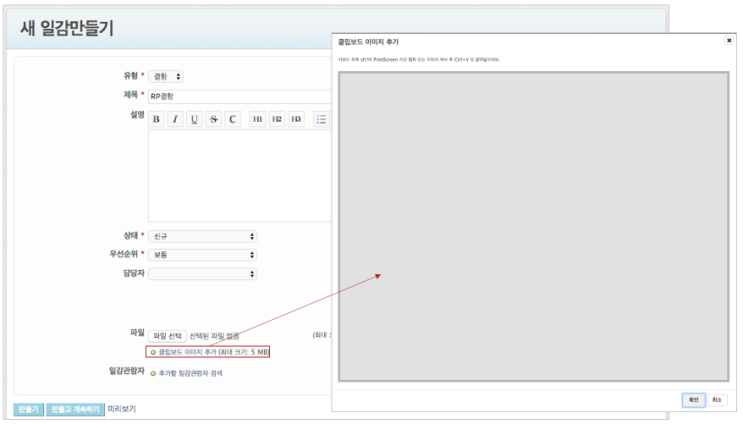Viewport: 743px width, 424px height.
Task: Click the 미리보기 preview link
Action: click(x=122, y=409)
